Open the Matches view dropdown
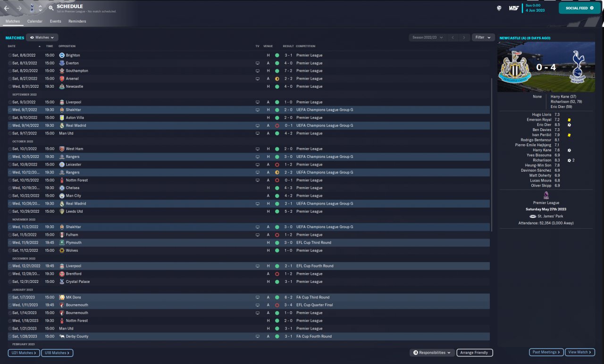 tap(42, 37)
